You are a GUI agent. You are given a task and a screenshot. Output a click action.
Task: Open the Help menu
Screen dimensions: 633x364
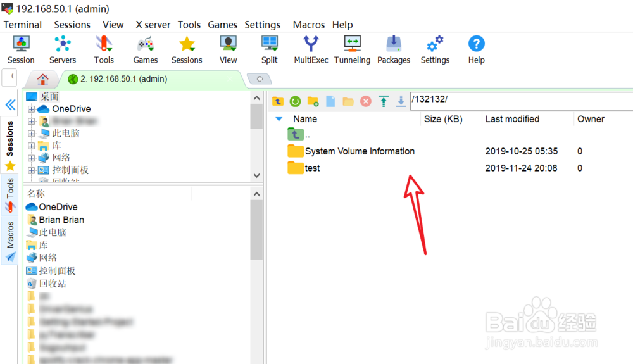(342, 25)
